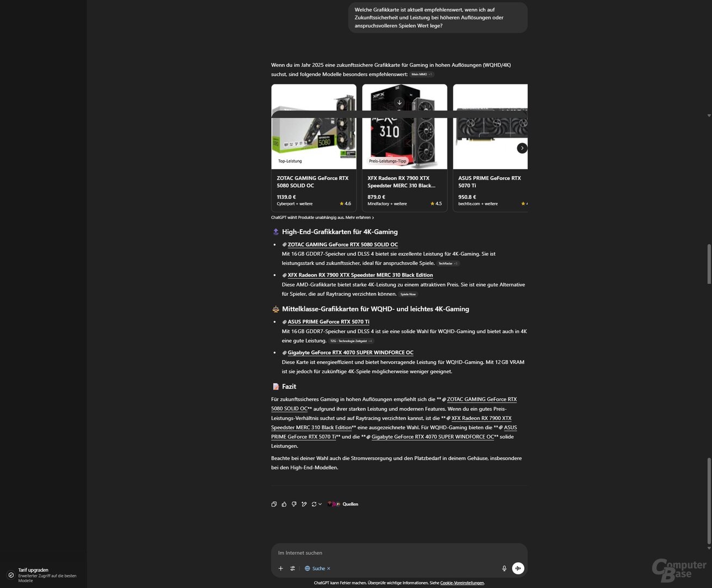This screenshot has height=588, width=712.
Task: Click the Tarif upgraden icon
Action: [x=10, y=575]
